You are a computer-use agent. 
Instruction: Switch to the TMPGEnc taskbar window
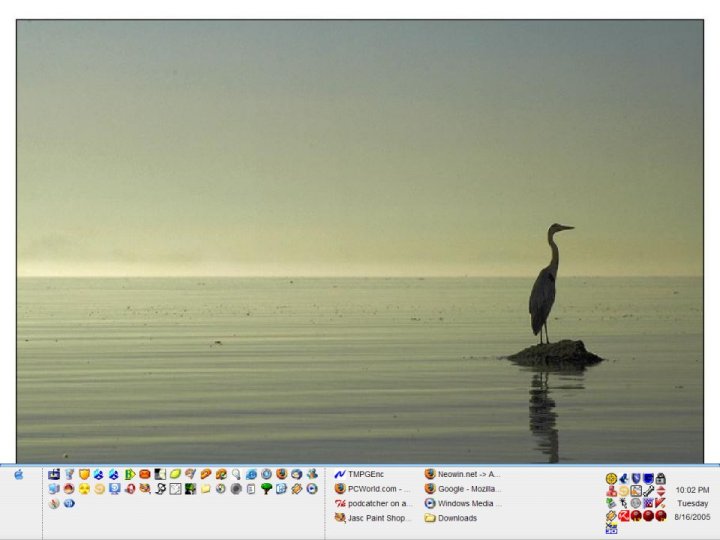pos(360,474)
